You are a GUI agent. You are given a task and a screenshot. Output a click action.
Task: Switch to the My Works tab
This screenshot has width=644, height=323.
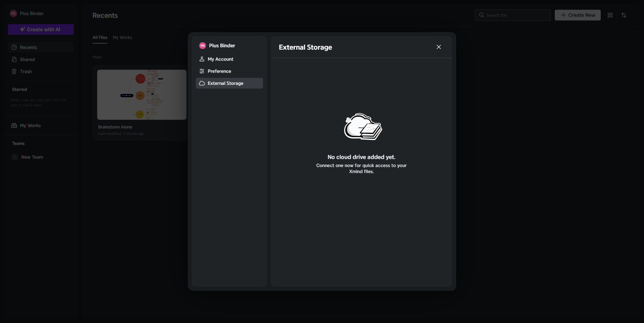click(122, 38)
